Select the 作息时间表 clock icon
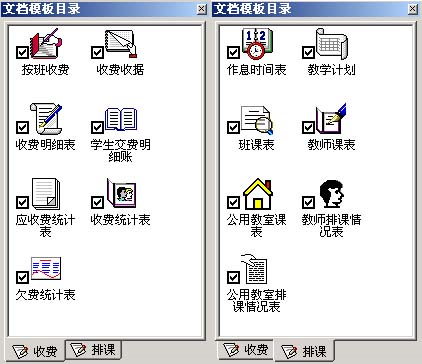This screenshot has width=422, height=364. (x=257, y=44)
